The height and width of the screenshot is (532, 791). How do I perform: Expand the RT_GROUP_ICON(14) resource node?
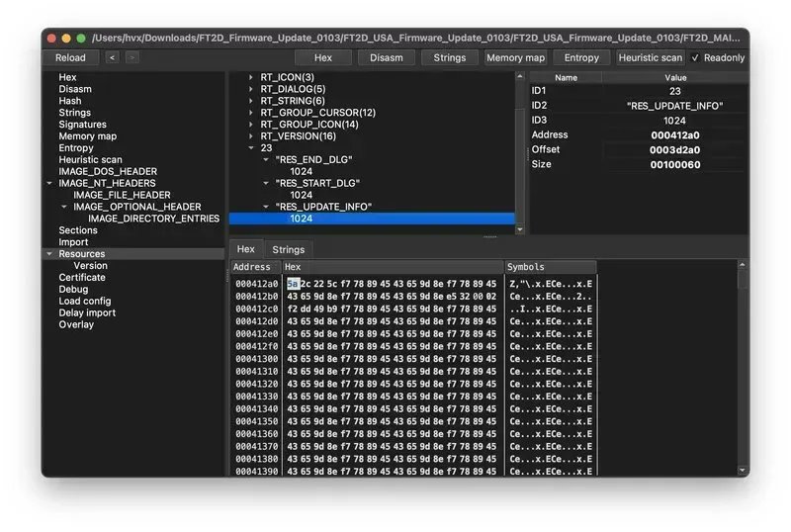coord(251,125)
